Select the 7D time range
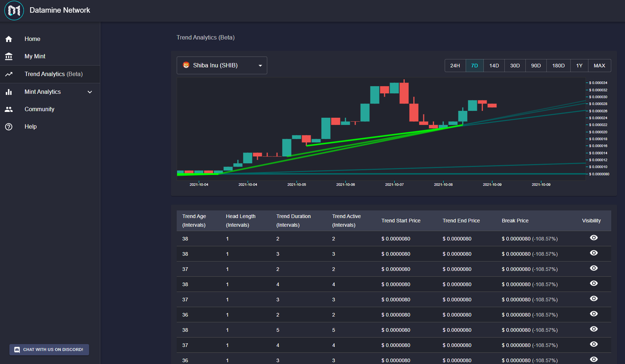Viewport: 625px width, 364px height. pos(474,66)
